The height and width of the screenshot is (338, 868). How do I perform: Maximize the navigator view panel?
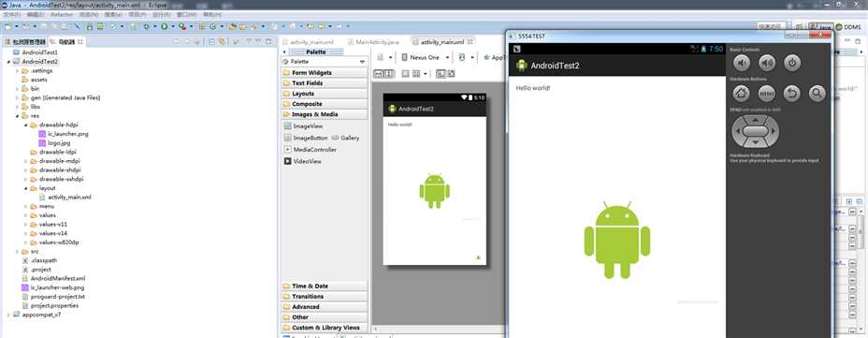(268, 41)
